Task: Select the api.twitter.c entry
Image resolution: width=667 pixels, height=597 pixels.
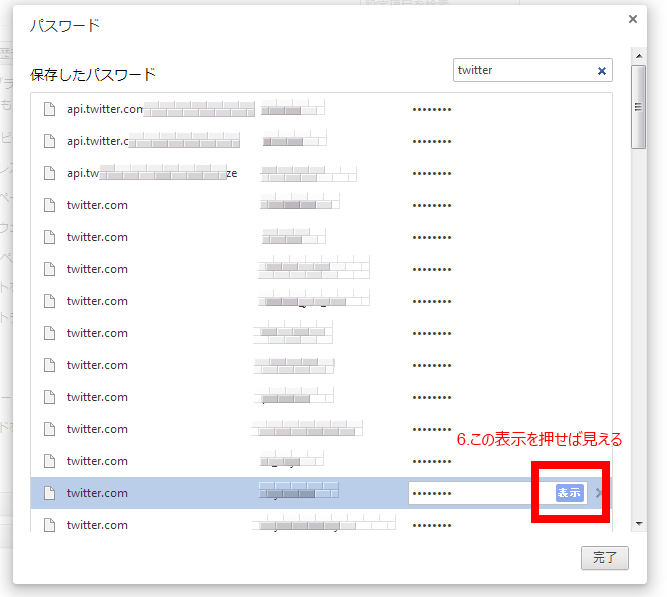Action: (321, 141)
